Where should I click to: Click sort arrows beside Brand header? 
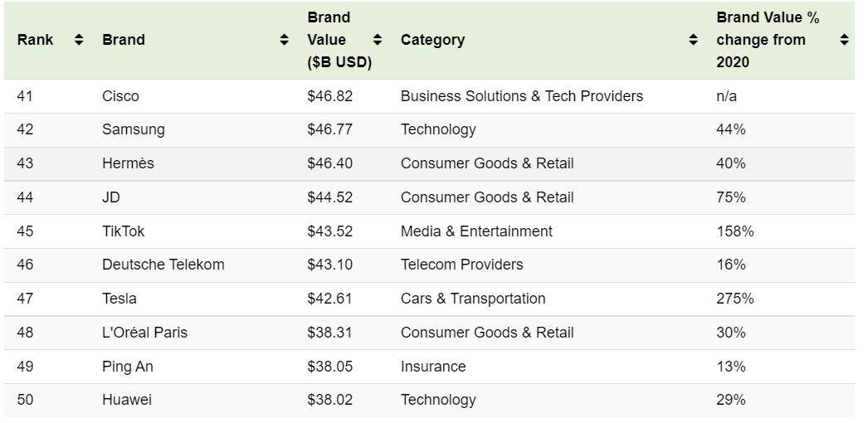[284, 40]
